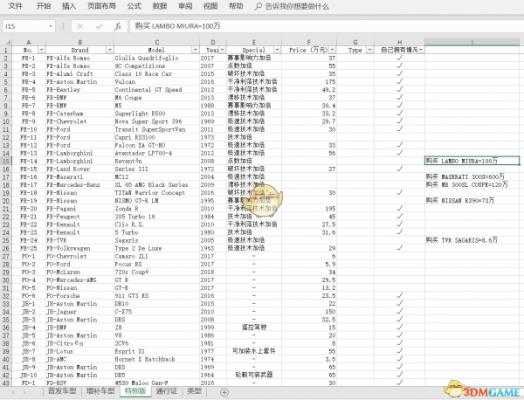Add a new sheet with the plus icon
Viewport: 524px width, 400px height.
(x=225, y=392)
